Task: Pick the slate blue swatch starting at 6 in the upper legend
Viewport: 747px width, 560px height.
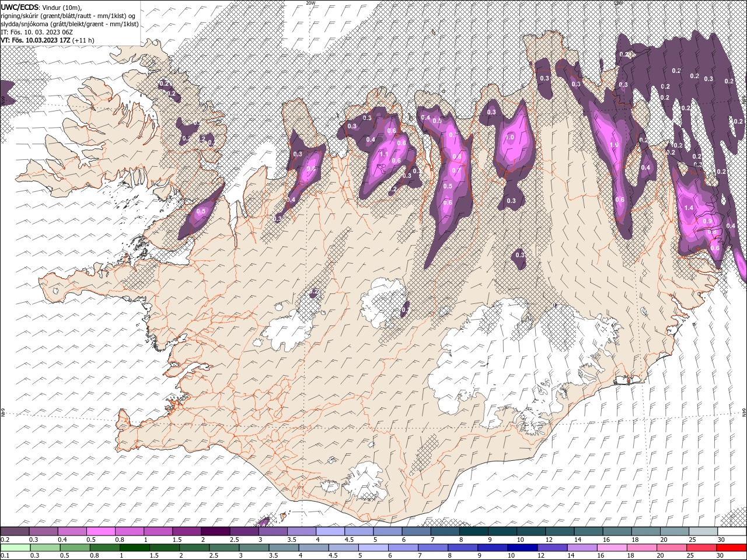Action: 416,531
